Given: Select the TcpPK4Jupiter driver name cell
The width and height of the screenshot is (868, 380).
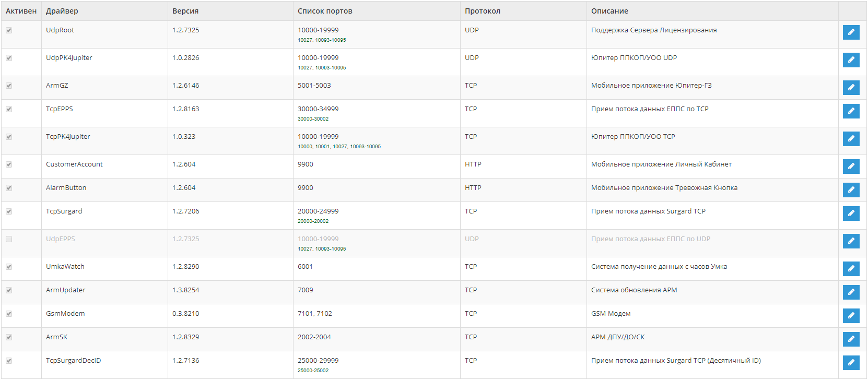Looking at the screenshot, I should pyautogui.click(x=68, y=137).
